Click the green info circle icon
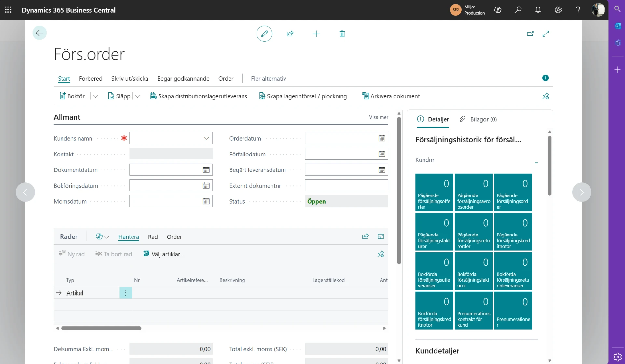625x364 pixels. click(546, 78)
